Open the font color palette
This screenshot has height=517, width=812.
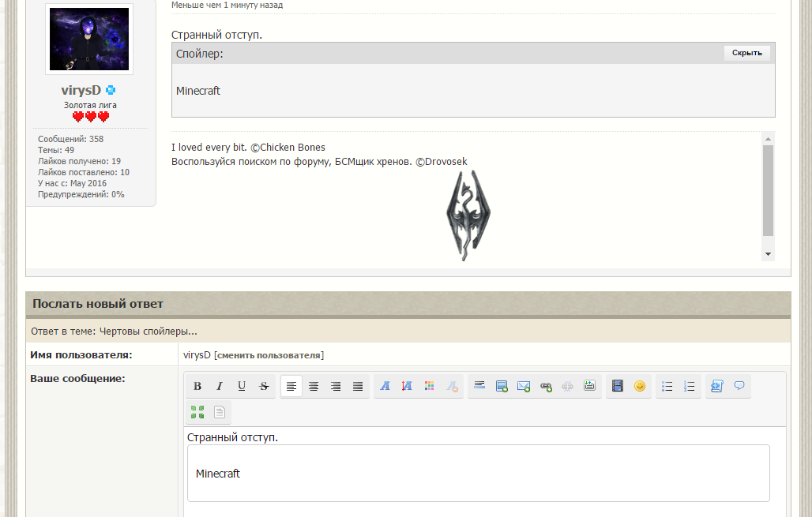430,386
